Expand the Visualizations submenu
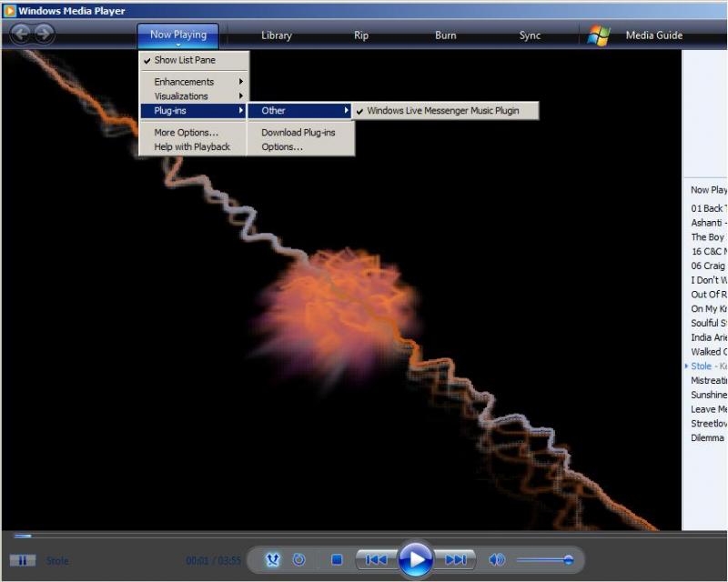Screen dimensions: 728x582 click(194, 96)
